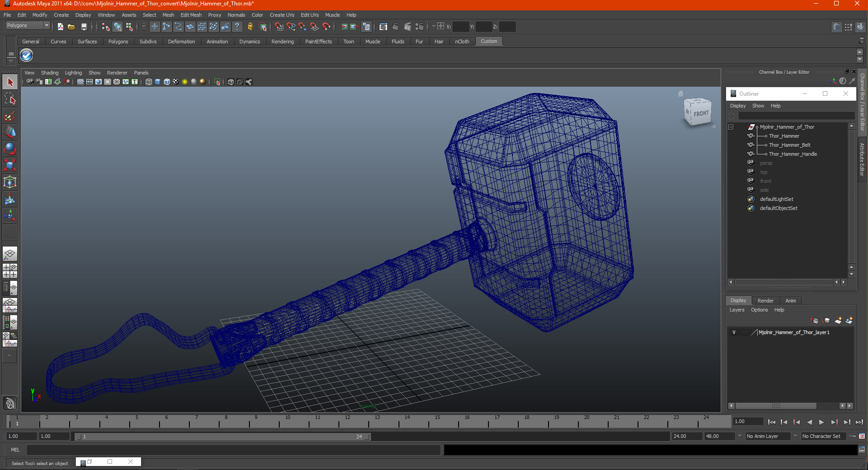The image size is (868, 470).
Task: Open the new scene icon
Action: click(60, 27)
